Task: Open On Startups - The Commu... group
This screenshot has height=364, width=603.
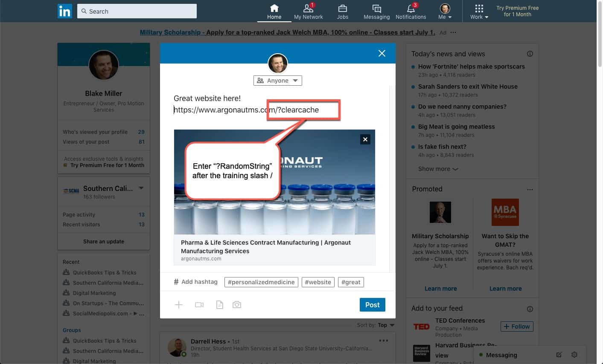Action: (108, 303)
